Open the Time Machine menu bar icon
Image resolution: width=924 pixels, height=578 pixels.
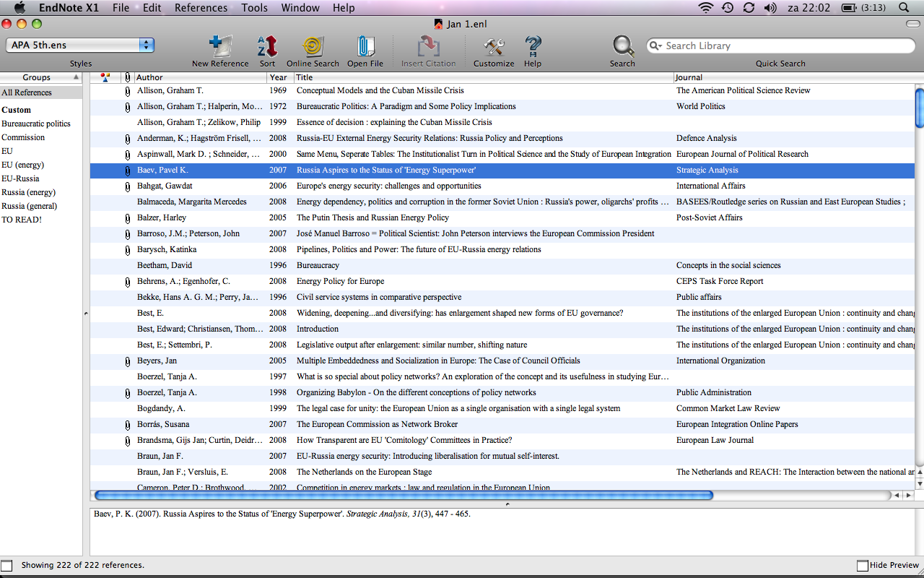(728, 8)
